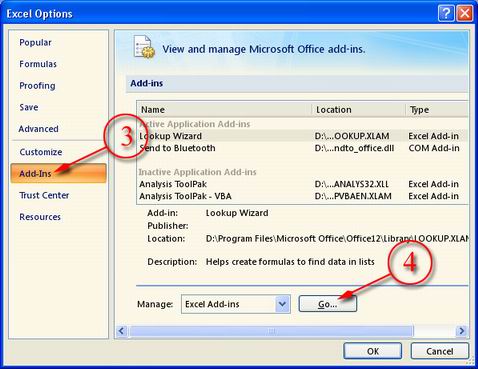The height and width of the screenshot is (369, 478).
Task: Click the D:\...ANALYS32.XLL location cell
Action: point(351,184)
